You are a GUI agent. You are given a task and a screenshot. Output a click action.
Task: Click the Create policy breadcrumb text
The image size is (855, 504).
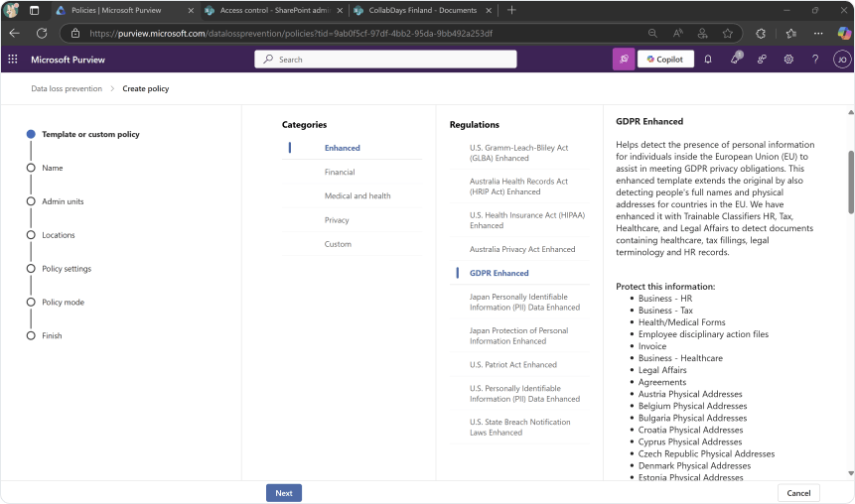[146, 88]
